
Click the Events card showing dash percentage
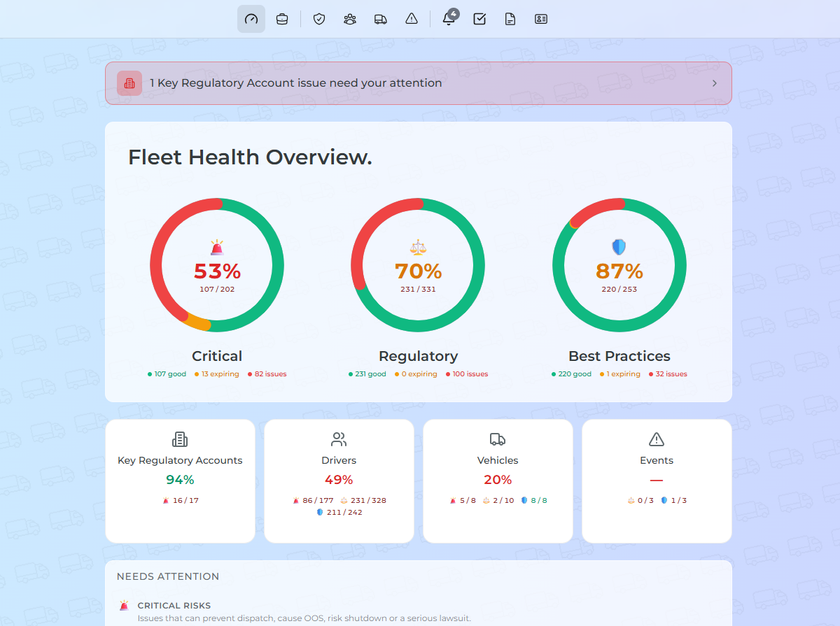click(656, 481)
